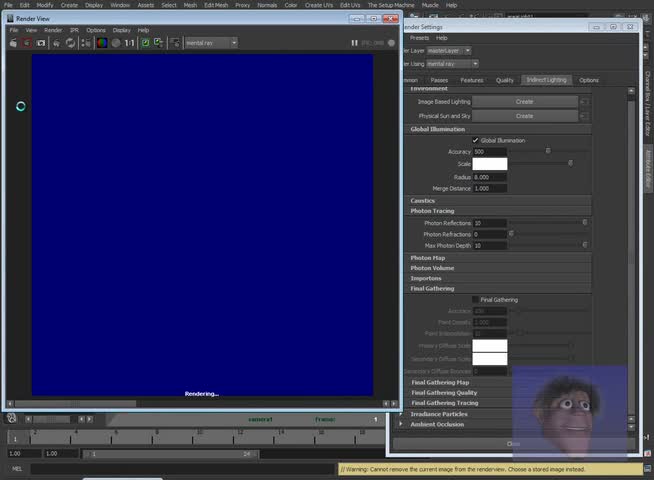The image size is (654, 480).
Task: Click the Redo Previous Render clapboard icon
Action: (x=13, y=43)
